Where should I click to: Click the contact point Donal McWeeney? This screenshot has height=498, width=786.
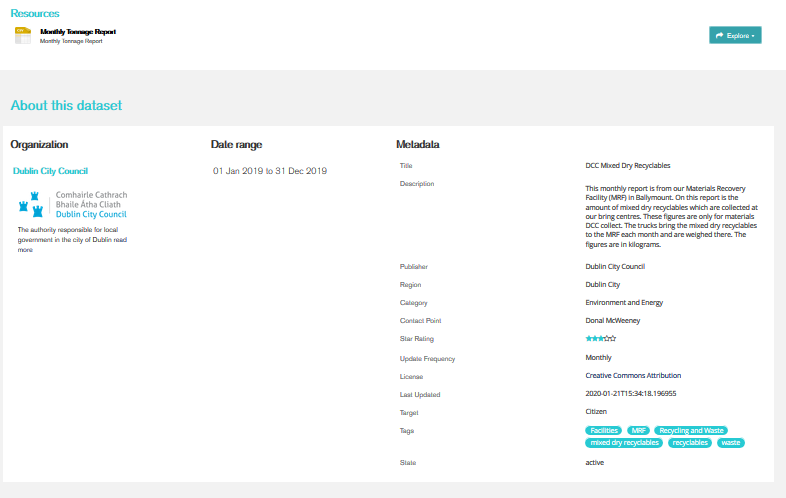coord(612,321)
